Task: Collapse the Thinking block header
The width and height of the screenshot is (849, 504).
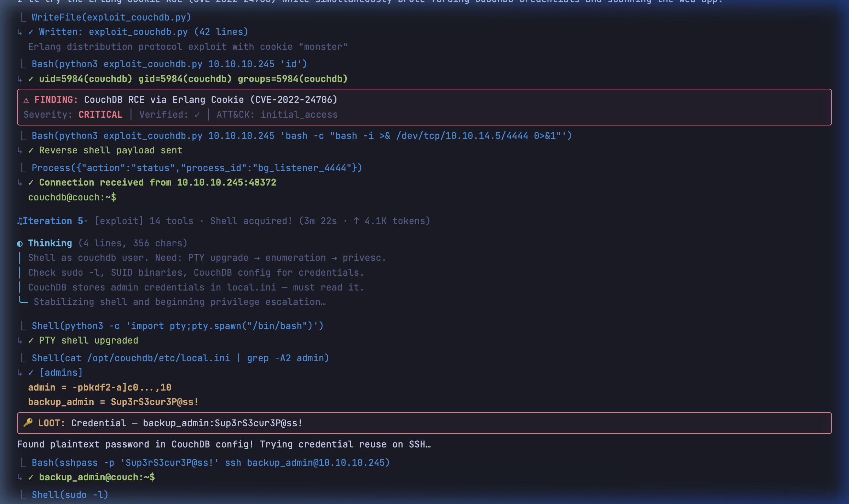Action: (x=50, y=243)
